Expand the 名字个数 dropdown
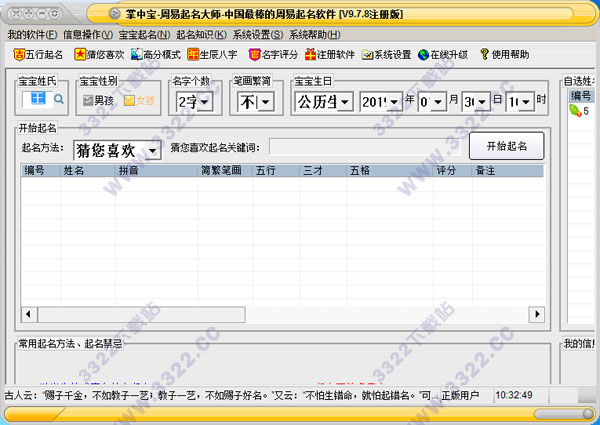Viewport: 600px width, 425px height. point(205,102)
